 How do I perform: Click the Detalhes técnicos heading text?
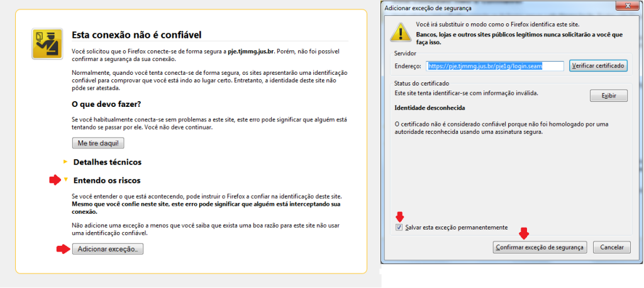pos(107,162)
